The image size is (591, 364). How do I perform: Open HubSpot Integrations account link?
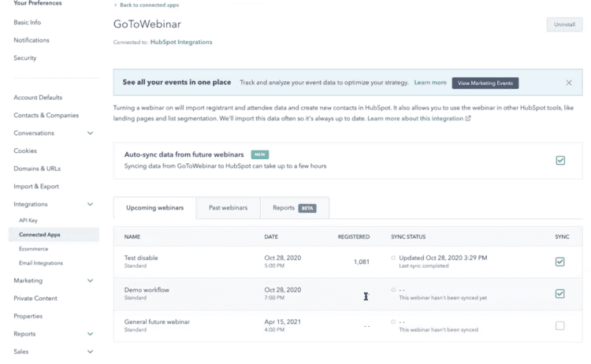181,42
